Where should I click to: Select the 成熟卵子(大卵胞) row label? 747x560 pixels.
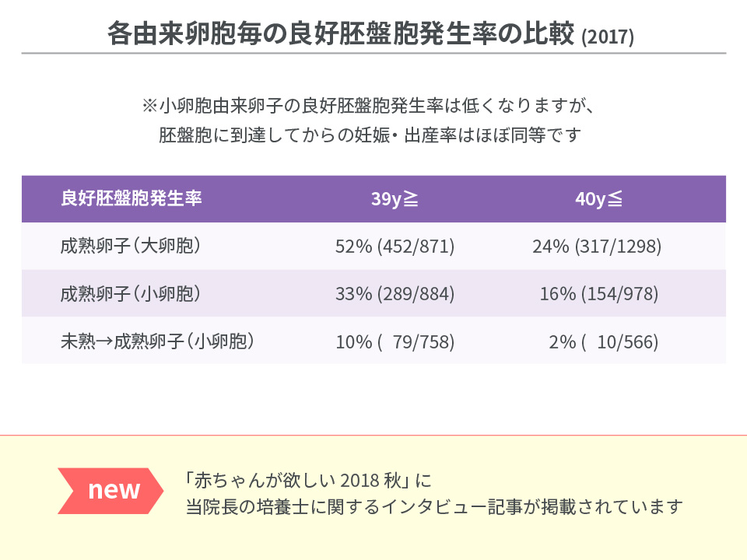pos(131,246)
